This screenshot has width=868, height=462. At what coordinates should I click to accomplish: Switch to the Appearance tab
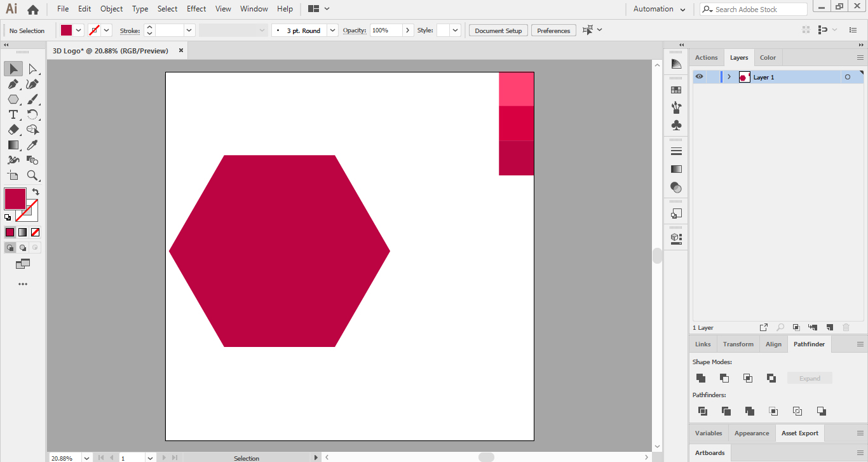coord(752,433)
